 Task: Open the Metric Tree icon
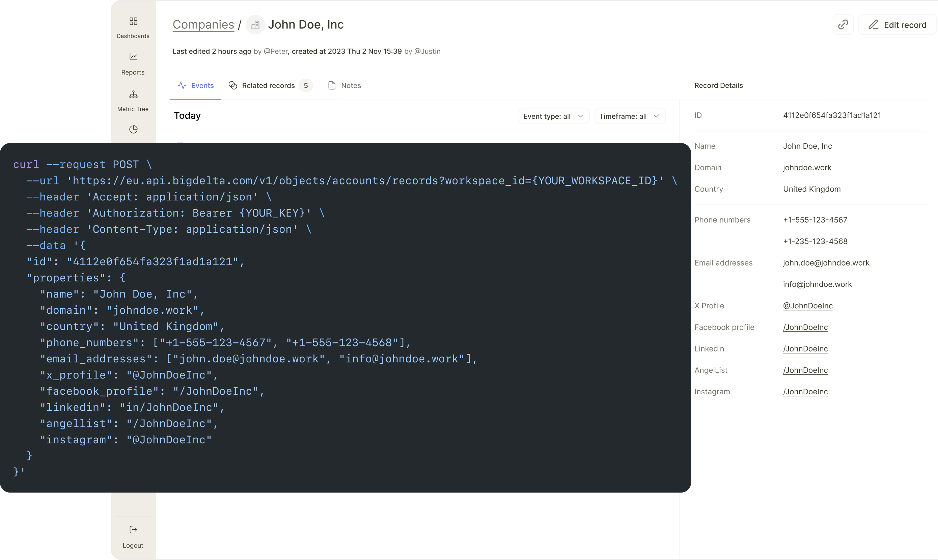(133, 94)
